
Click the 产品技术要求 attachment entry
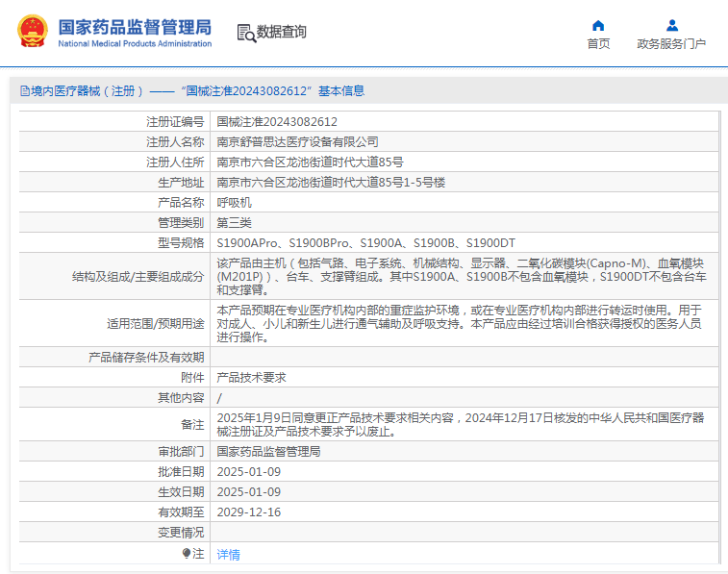(x=251, y=378)
